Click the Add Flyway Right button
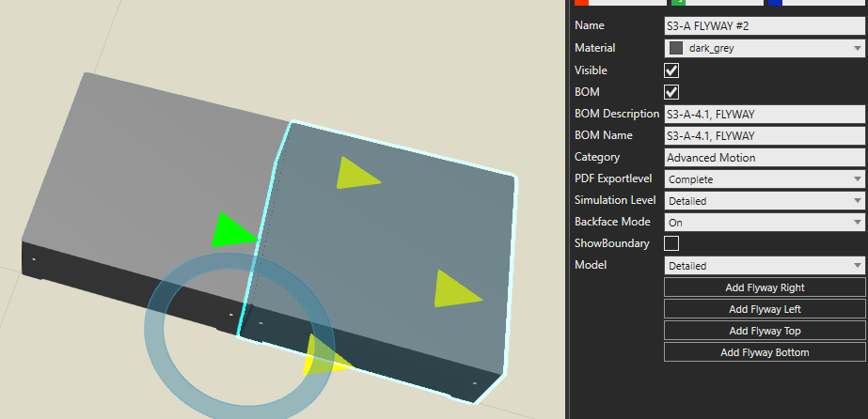Viewport: 868px width, 419px height. (x=765, y=287)
